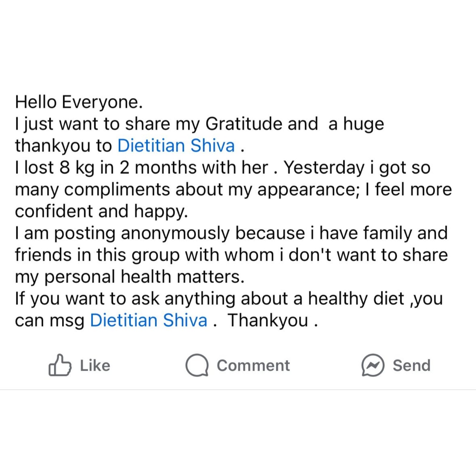The image size is (476, 476).
Task: Click the "confident and happy." line
Action: (x=101, y=211)
